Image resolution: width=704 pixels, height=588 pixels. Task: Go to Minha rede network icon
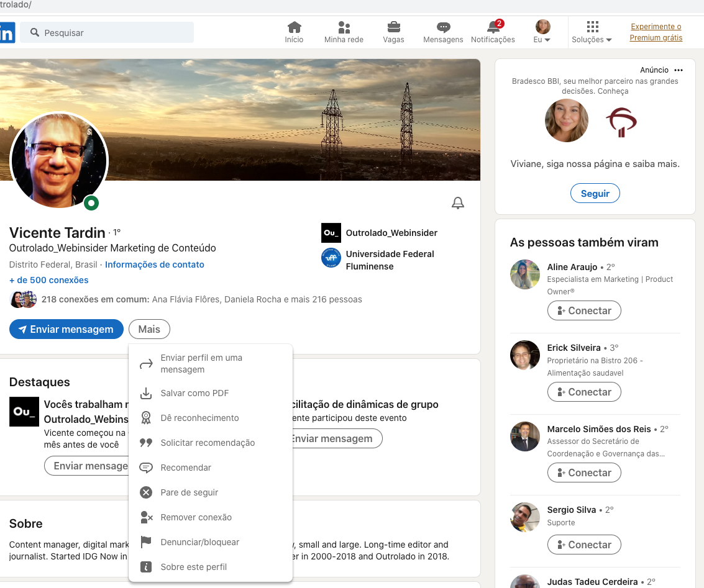344,32
